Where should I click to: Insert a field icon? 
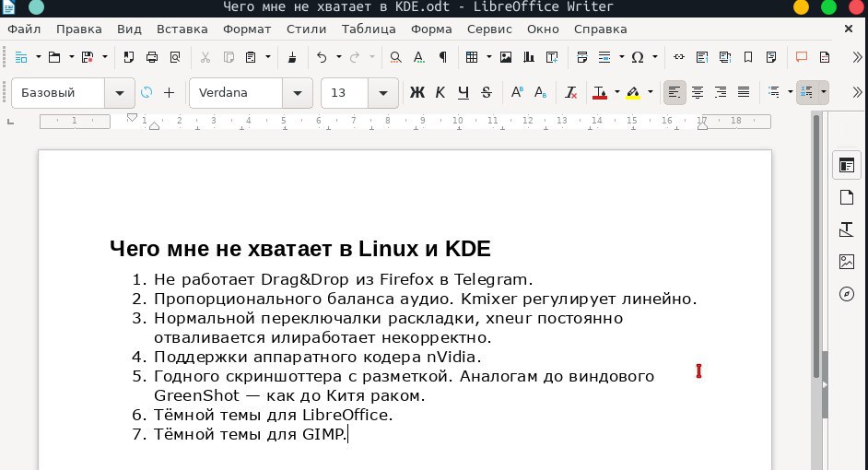coord(604,57)
